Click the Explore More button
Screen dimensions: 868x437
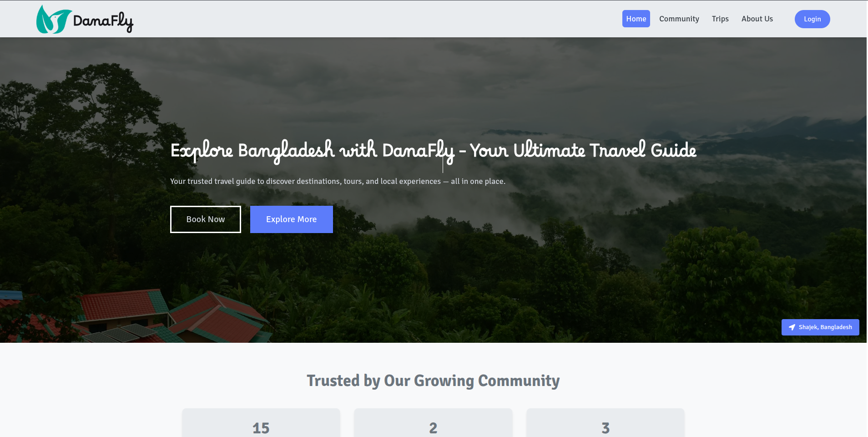point(292,219)
